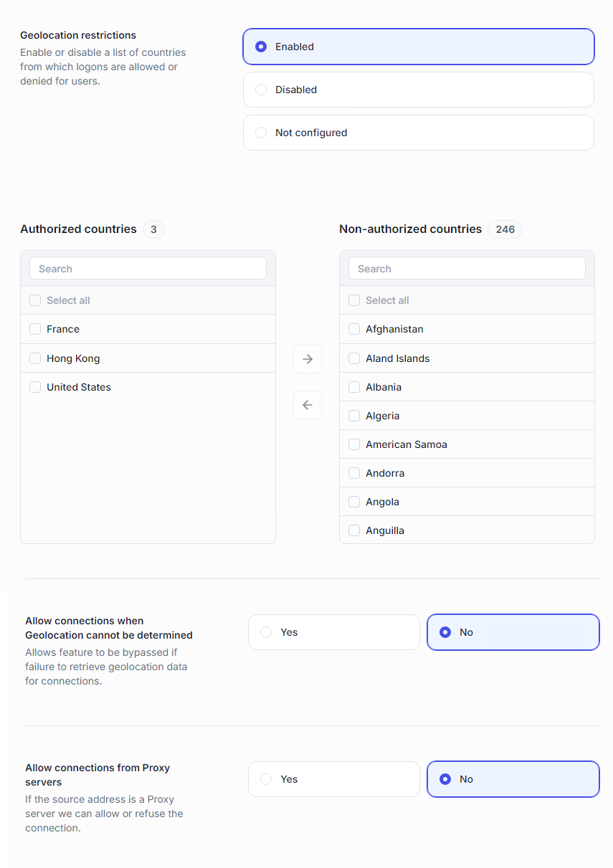Tick the Andorra checkbox
This screenshot has height=868, width=613.
click(354, 473)
